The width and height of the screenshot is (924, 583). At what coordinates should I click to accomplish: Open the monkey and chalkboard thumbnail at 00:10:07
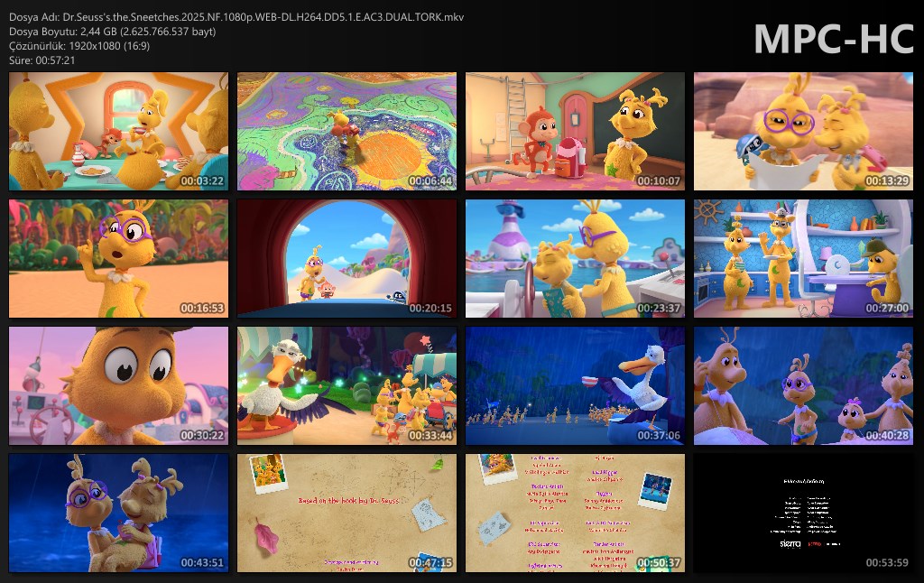tap(575, 132)
